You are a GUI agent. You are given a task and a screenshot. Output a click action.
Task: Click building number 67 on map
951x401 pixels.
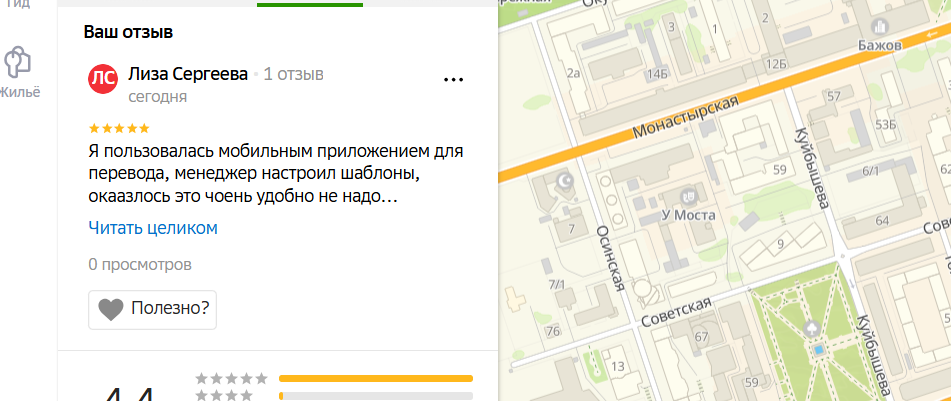coord(701,337)
